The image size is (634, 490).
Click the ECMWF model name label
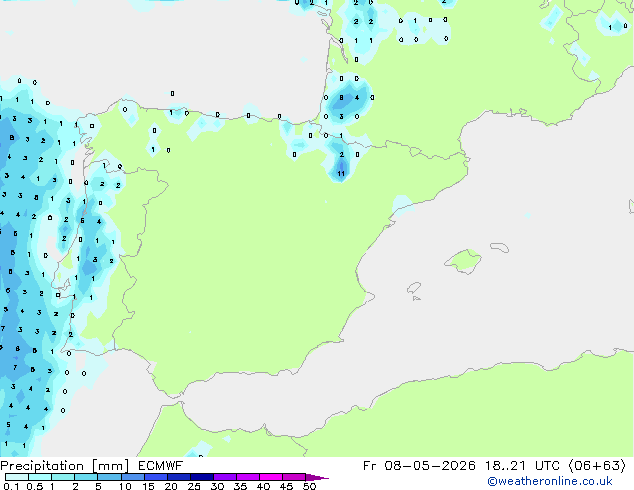click(160, 466)
